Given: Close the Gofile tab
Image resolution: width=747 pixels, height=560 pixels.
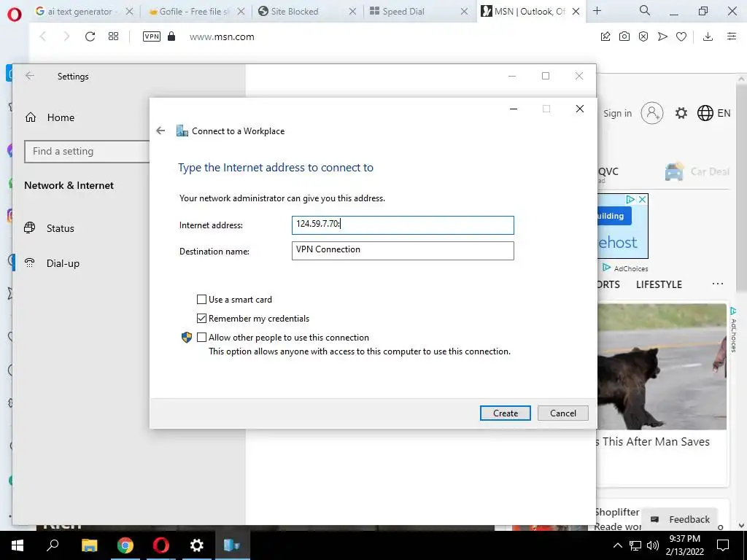Looking at the screenshot, I should click(x=241, y=12).
